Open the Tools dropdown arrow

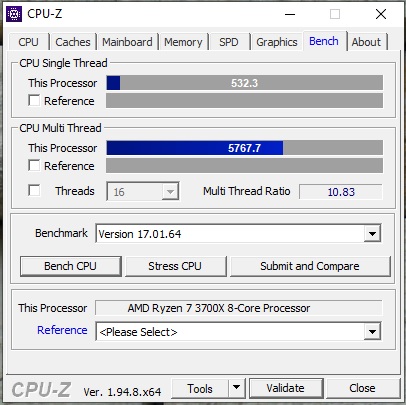[x=237, y=388]
